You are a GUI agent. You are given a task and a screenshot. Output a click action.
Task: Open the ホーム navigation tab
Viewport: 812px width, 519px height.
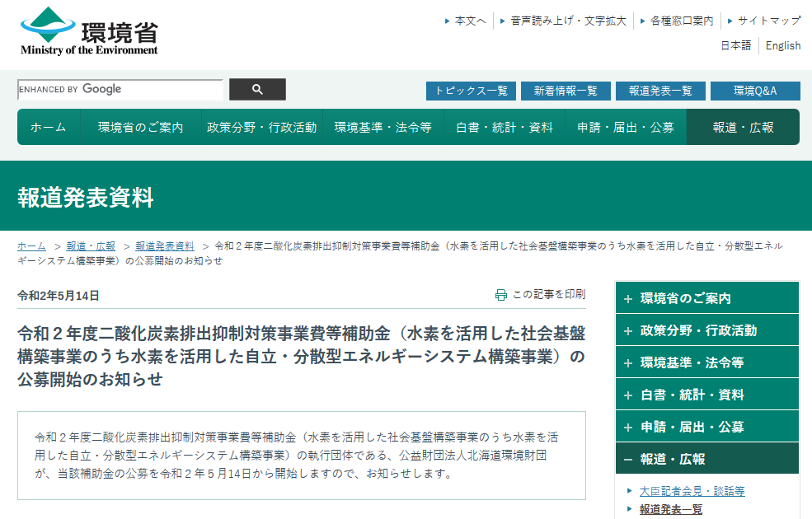(49, 128)
